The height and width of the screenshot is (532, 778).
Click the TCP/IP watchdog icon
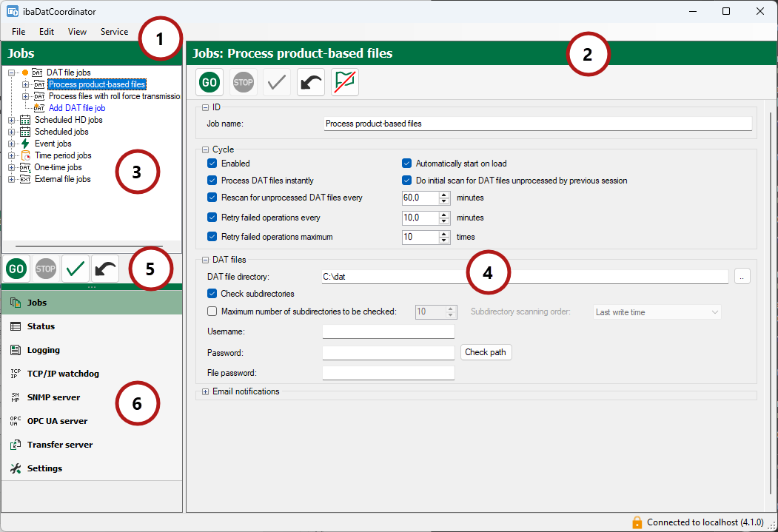(x=16, y=374)
